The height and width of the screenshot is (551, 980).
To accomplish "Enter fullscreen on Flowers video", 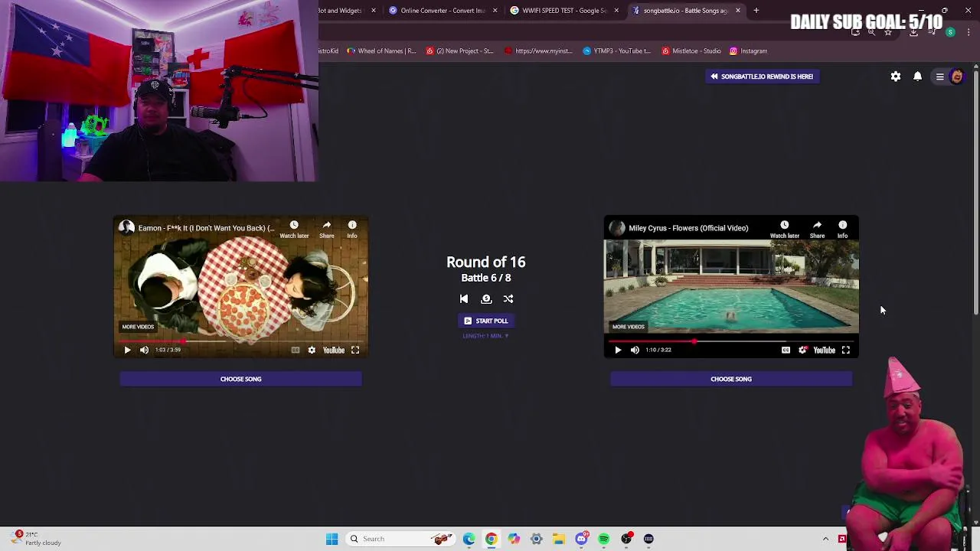I will [846, 350].
